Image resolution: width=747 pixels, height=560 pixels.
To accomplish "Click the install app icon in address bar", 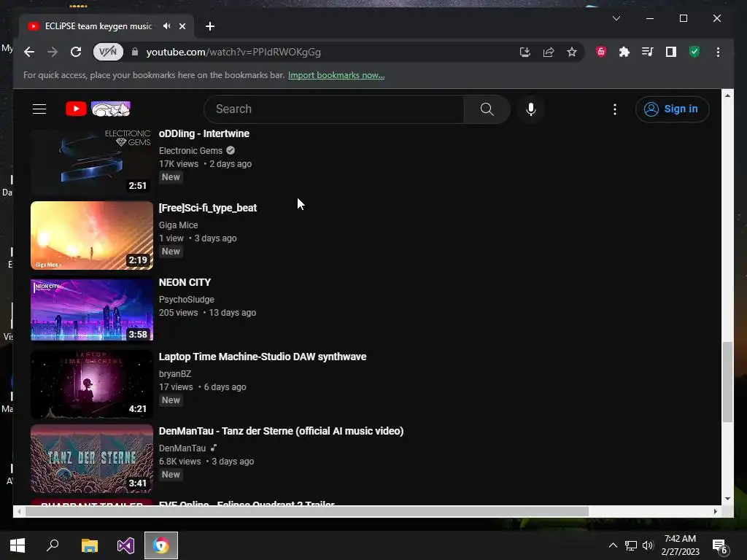I will click(x=525, y=52).
